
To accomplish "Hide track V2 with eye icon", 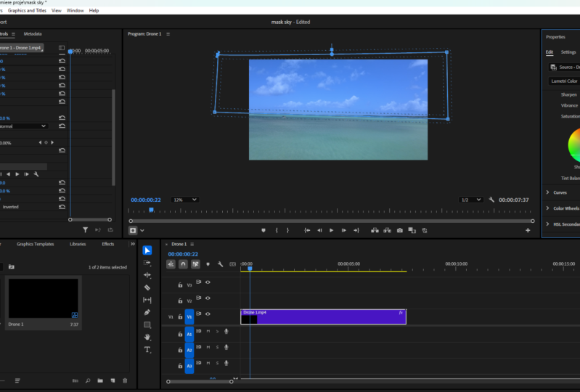I will click(x=208, y=298).
